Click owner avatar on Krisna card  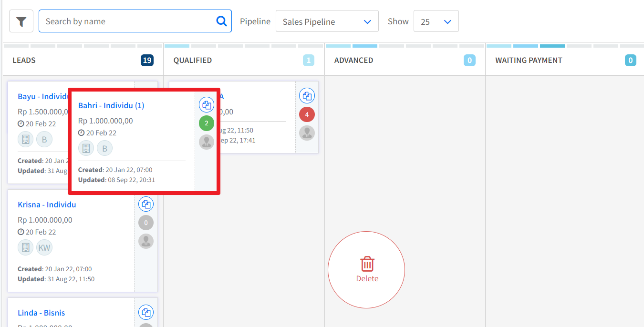coord(146,241)
